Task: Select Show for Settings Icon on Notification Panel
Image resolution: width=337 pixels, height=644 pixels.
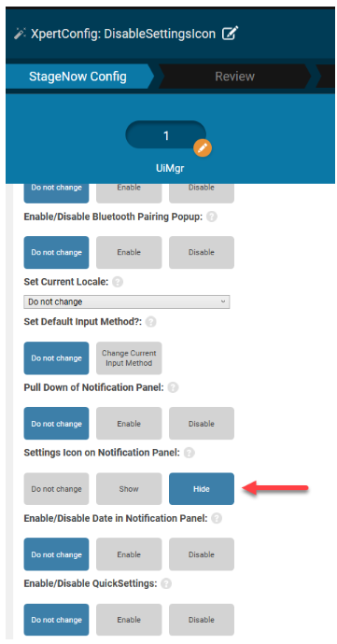Action: coord(129,489)
